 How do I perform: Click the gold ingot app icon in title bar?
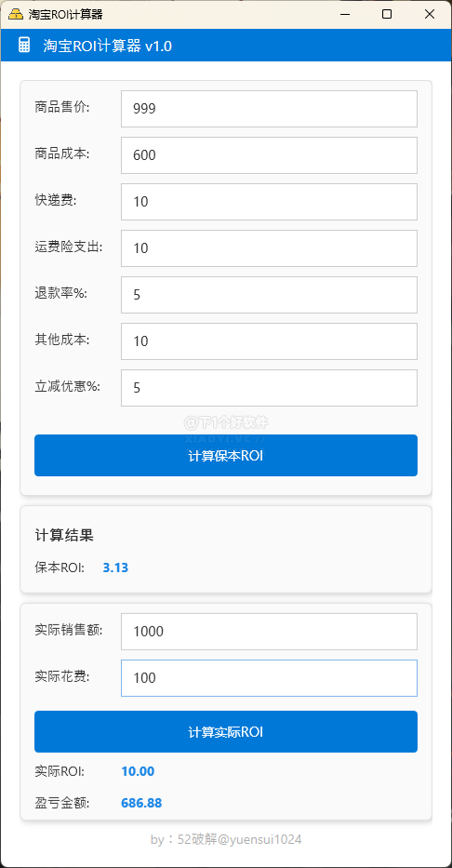point(16,14)
